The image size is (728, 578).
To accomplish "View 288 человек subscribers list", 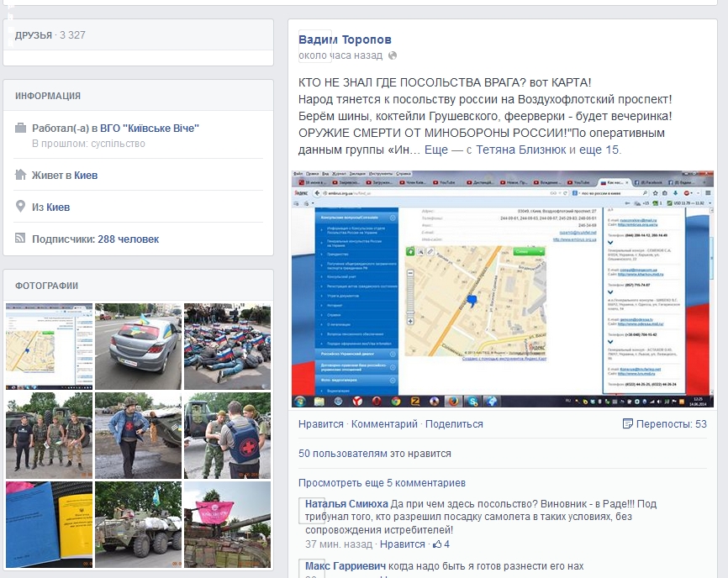I will 128,239.
